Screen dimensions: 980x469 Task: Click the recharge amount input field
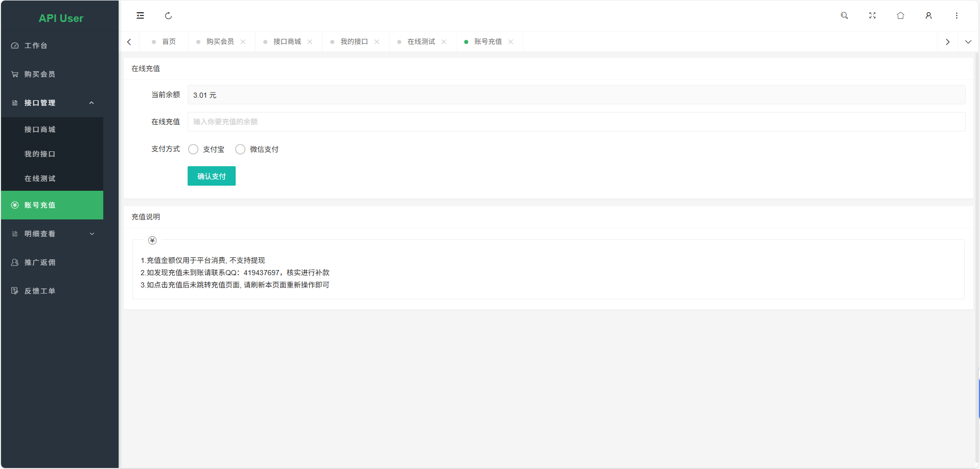[409, 122]
